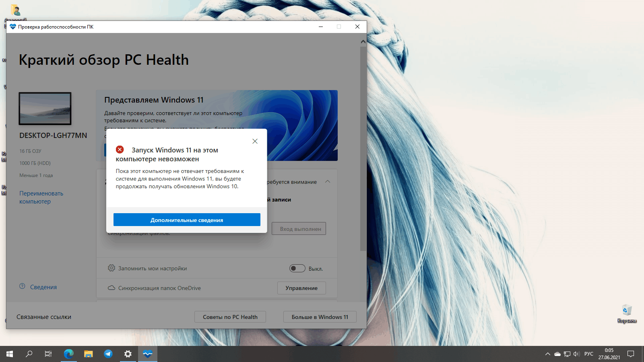Open Settings gear on taskbar

coord(128,354)
